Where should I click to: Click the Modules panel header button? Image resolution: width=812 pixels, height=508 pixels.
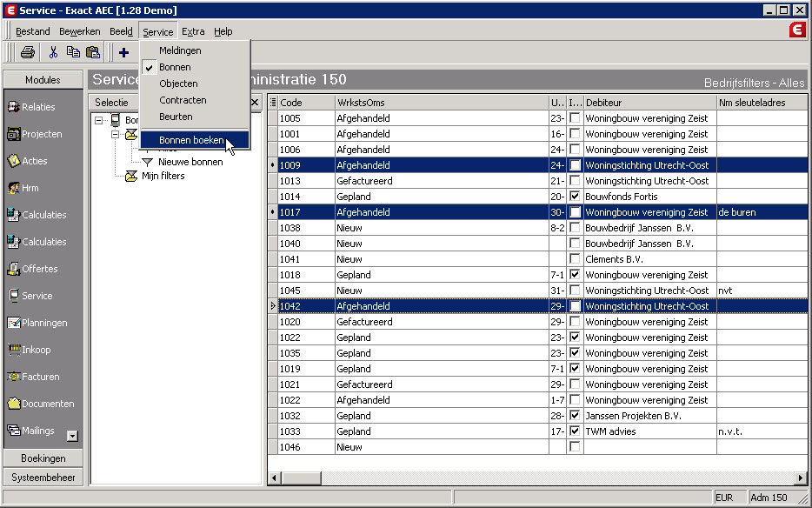pos(43,80)
